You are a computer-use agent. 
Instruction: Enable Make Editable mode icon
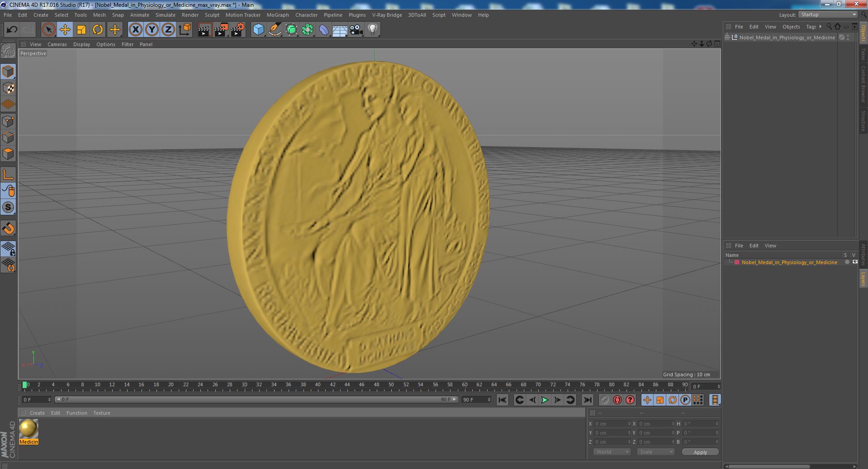pyautogui.click(x=8, y=51)
